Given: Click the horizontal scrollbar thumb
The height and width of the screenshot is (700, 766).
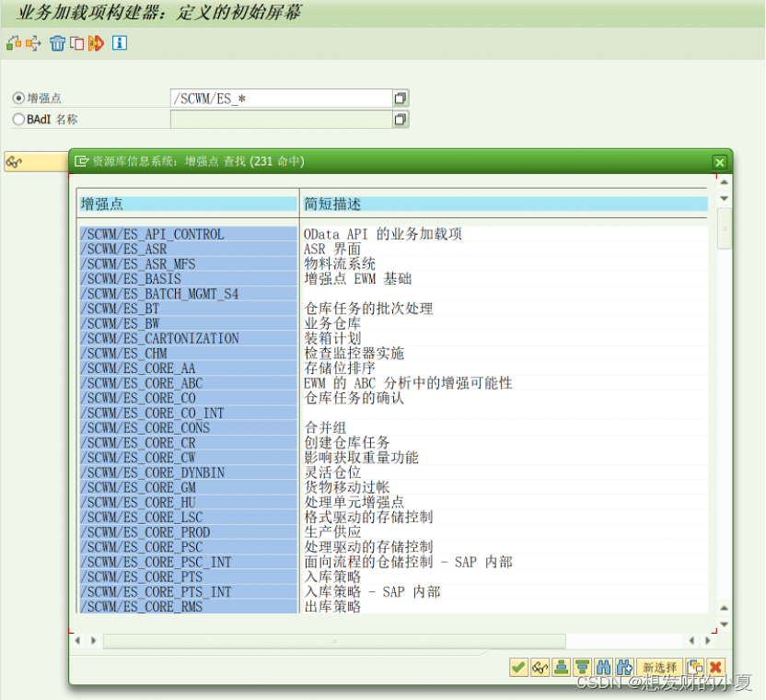Looking at the screenshot, I should [x=334, y=641].
